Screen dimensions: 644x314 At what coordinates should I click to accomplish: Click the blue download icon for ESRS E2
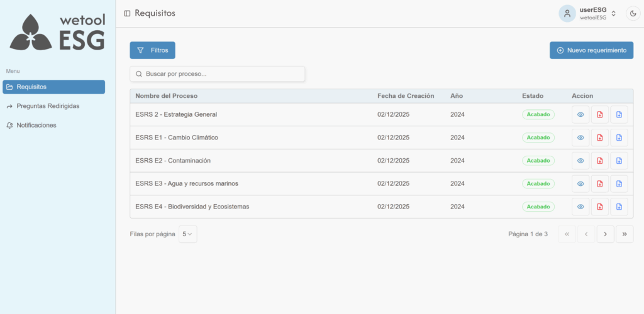coord(619,161)
